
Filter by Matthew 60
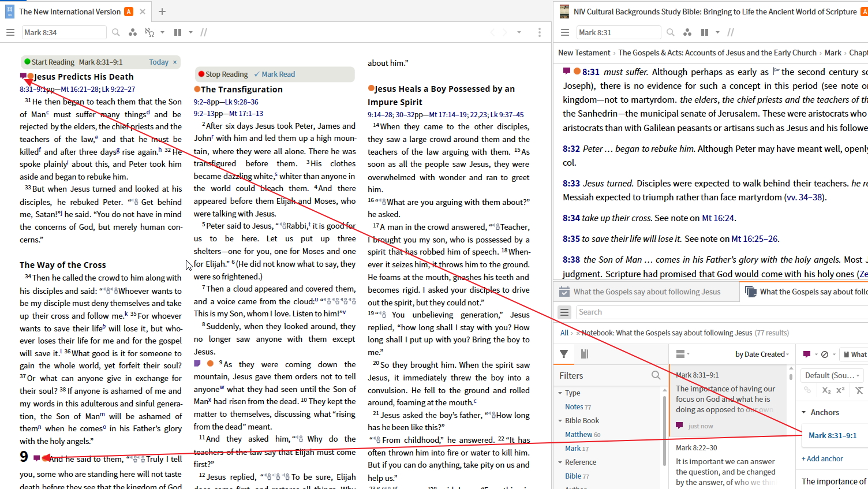coord(582,435)
